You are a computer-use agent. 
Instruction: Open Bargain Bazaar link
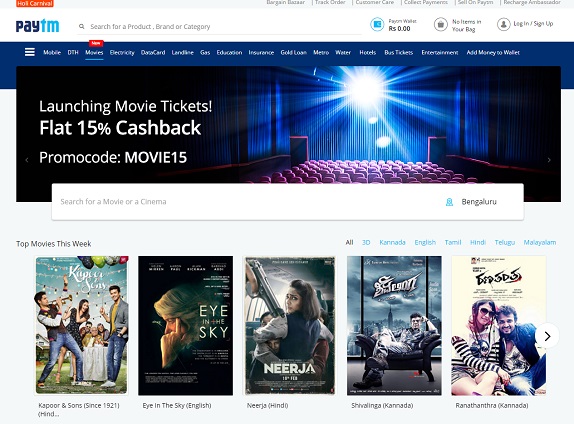pos(286,2)
